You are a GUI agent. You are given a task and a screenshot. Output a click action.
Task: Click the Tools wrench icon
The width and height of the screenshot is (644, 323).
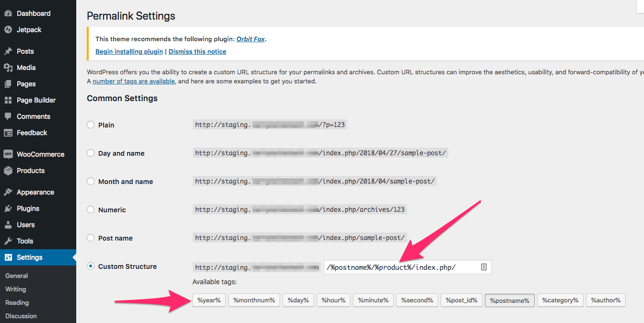8,241
